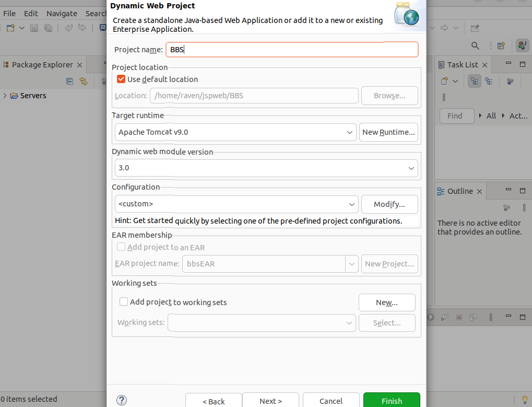
Task: Open the Navigate menu
Action: [x=62, y=13]
